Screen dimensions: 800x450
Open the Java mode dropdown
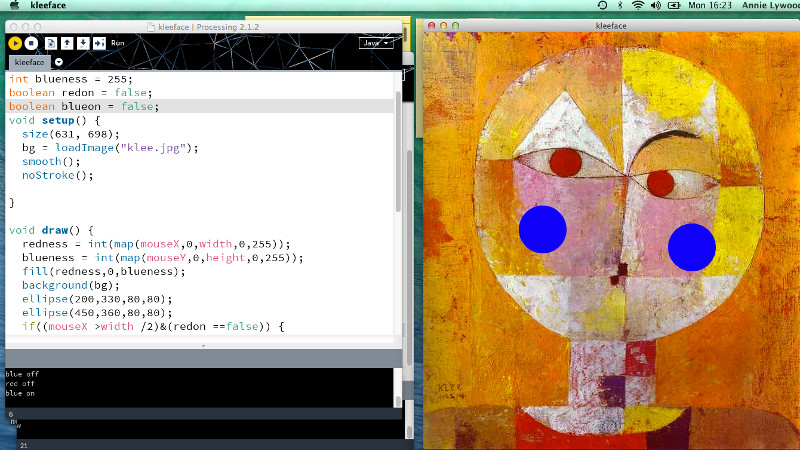[376, 43]
